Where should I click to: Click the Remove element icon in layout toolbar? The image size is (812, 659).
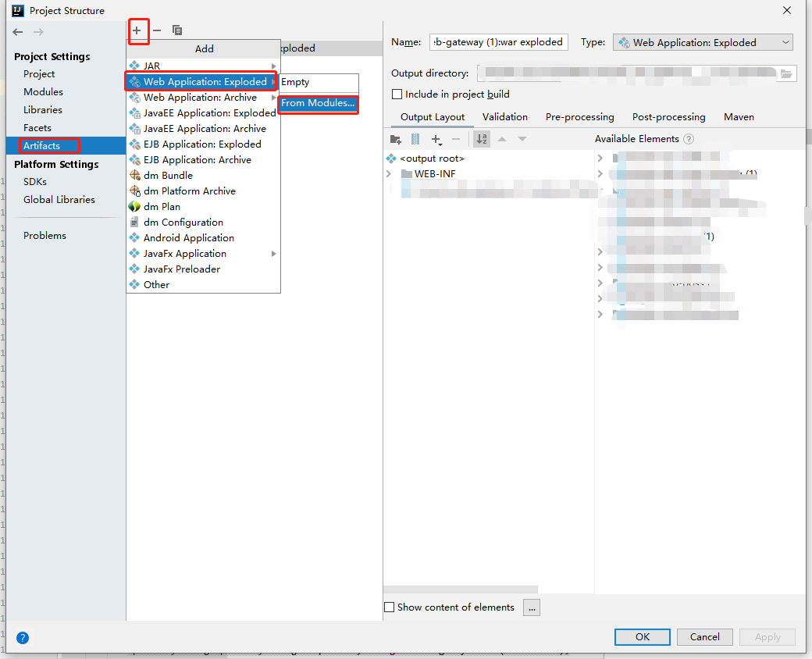pyautogui.click(x=456, y=139)
